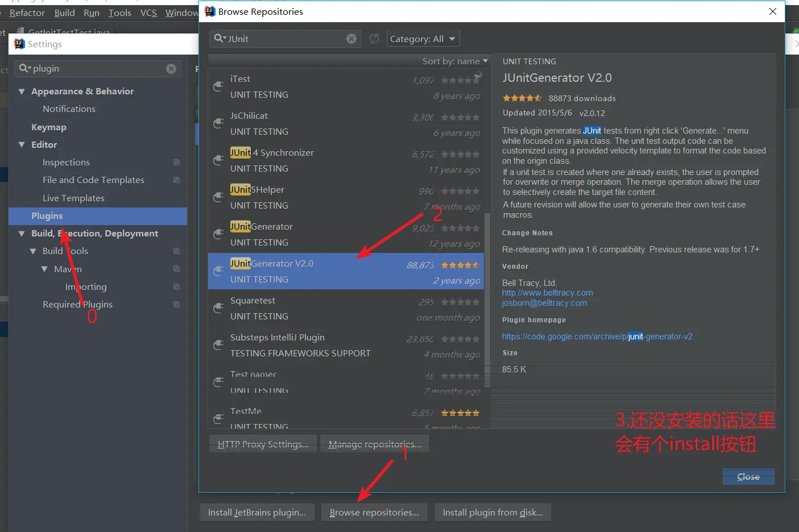Click the JUnit 4 Synchronizer plugin icon
The width and height of the screenshot is (799, 532).
click(x=218, y=160)
